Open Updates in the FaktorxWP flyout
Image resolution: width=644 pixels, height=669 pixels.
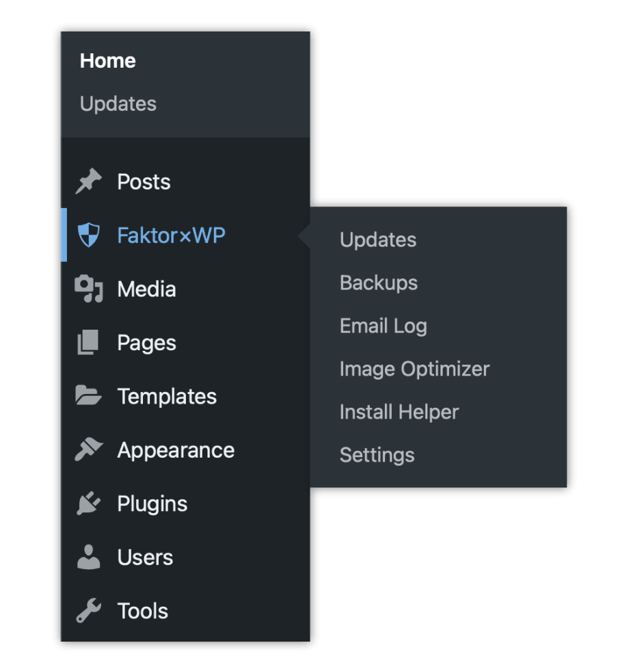click(377, 239)
